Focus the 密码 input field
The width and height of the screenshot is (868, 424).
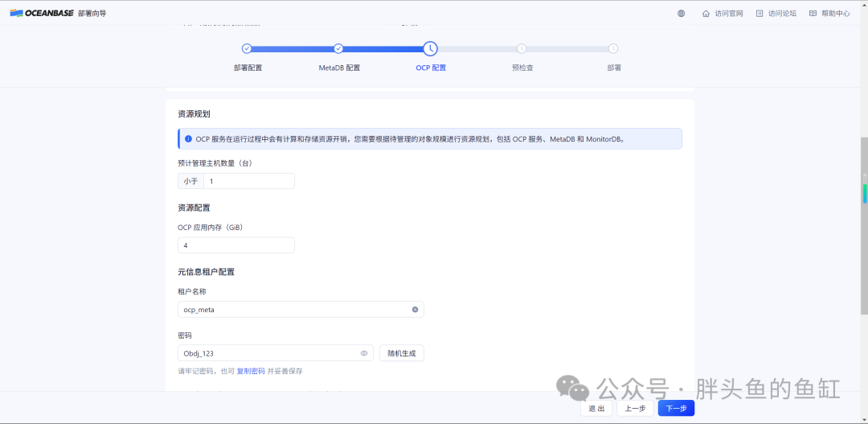pos(275,353)
